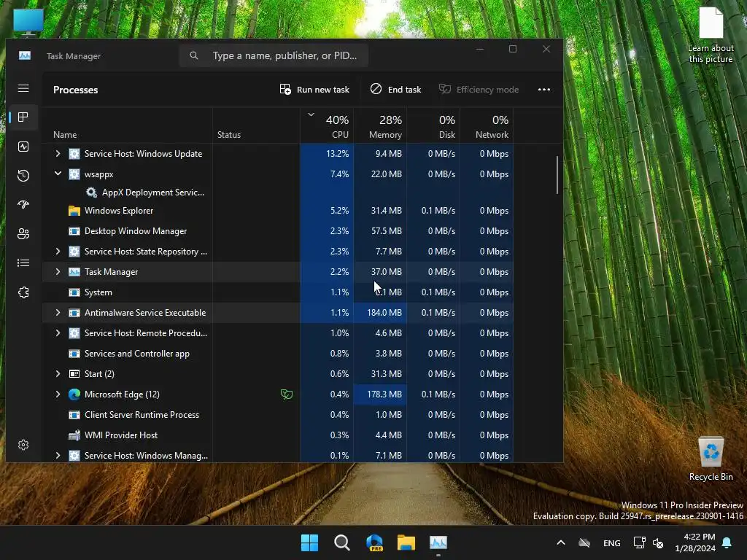The height and width of the screenshot is (560, 747).
Task: Click End task button
Action: pos(395,90)
